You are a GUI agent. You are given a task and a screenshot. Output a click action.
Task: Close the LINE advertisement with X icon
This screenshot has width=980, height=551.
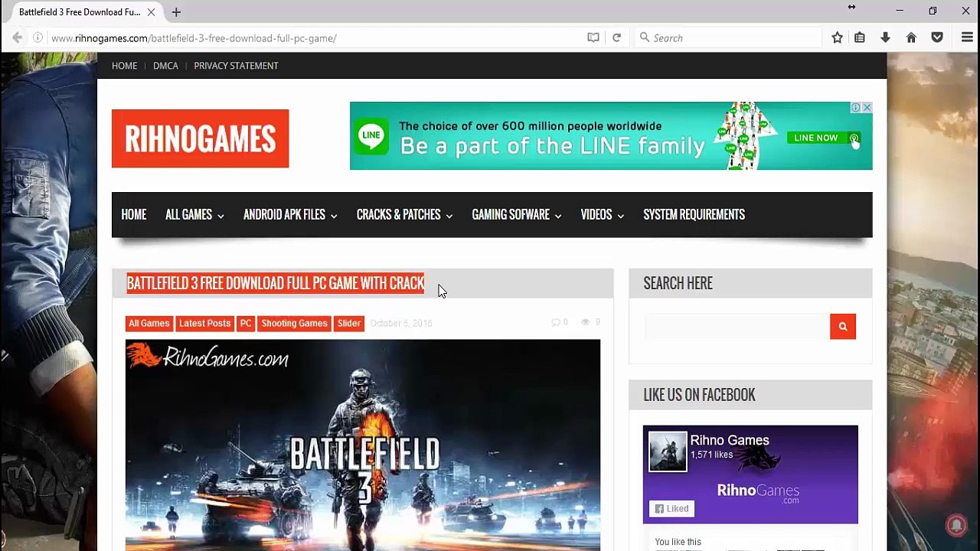[867, 107]
